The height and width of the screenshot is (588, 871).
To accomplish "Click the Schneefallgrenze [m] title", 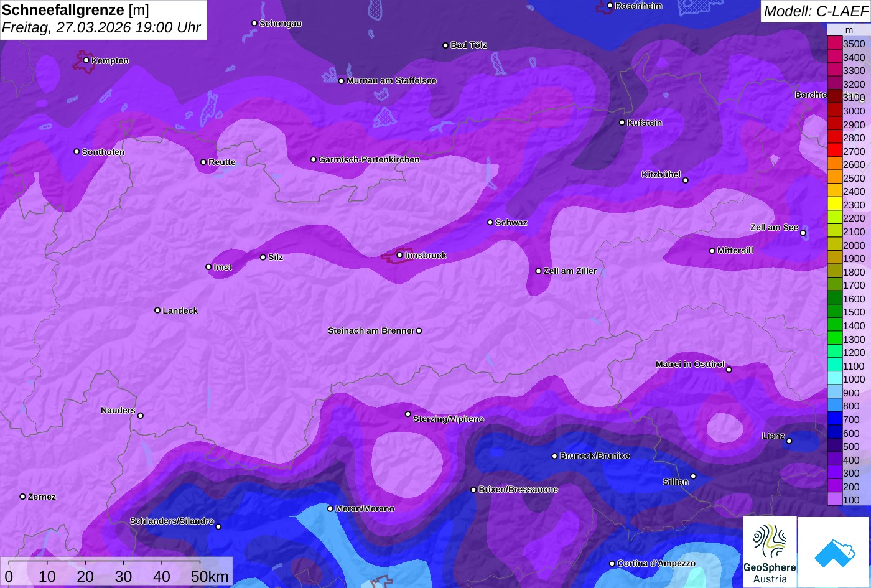I will pyautogui.click(x=76, y=10).
